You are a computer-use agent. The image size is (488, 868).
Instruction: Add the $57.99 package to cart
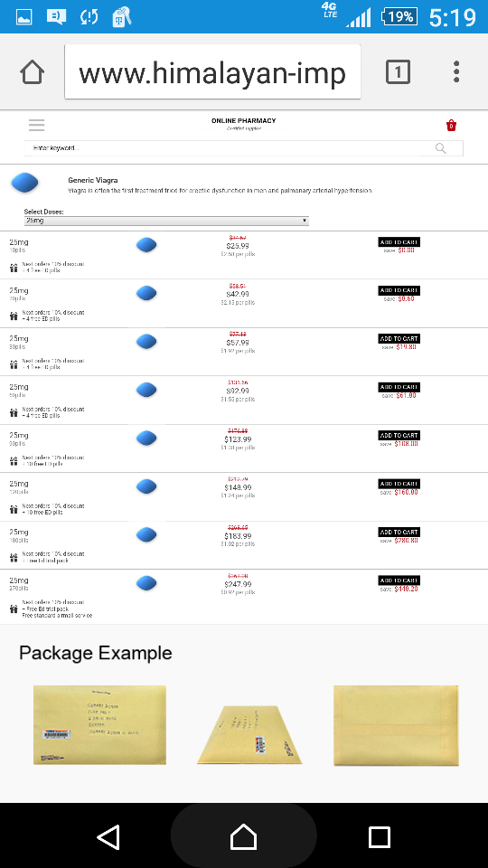(x=399, y=338)
